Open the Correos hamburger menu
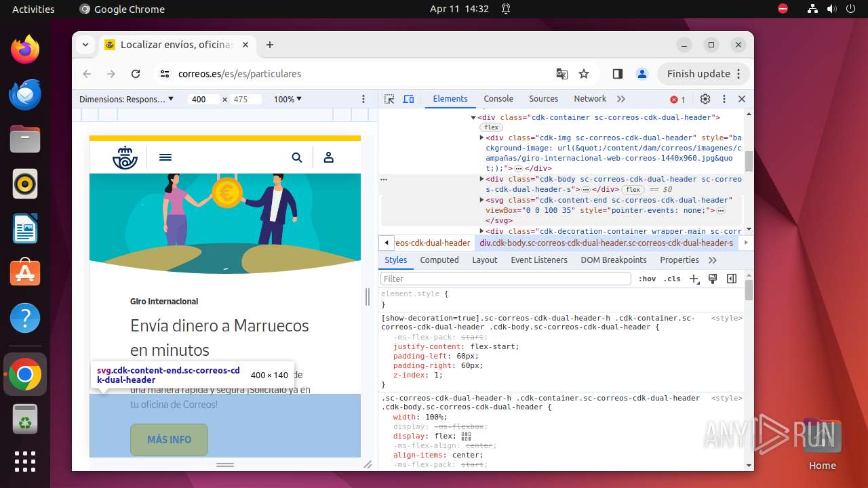This screenshot has width=868, height=488. [165, 157]
